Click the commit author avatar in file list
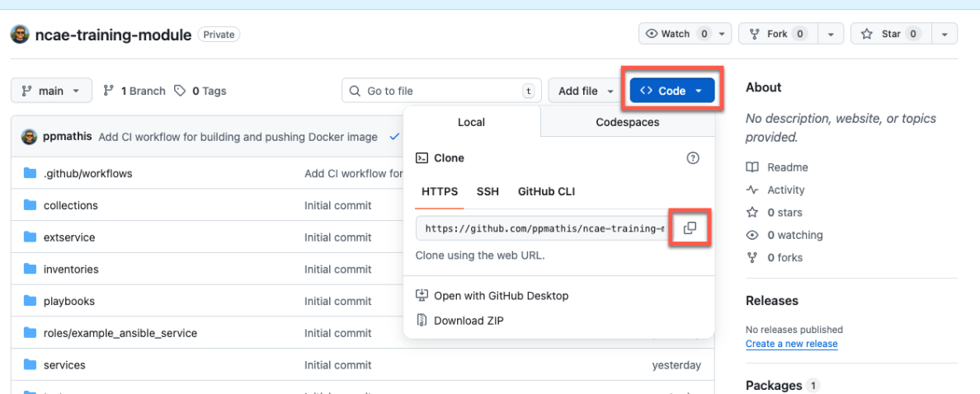980x394 pixels. click(29, 137)
